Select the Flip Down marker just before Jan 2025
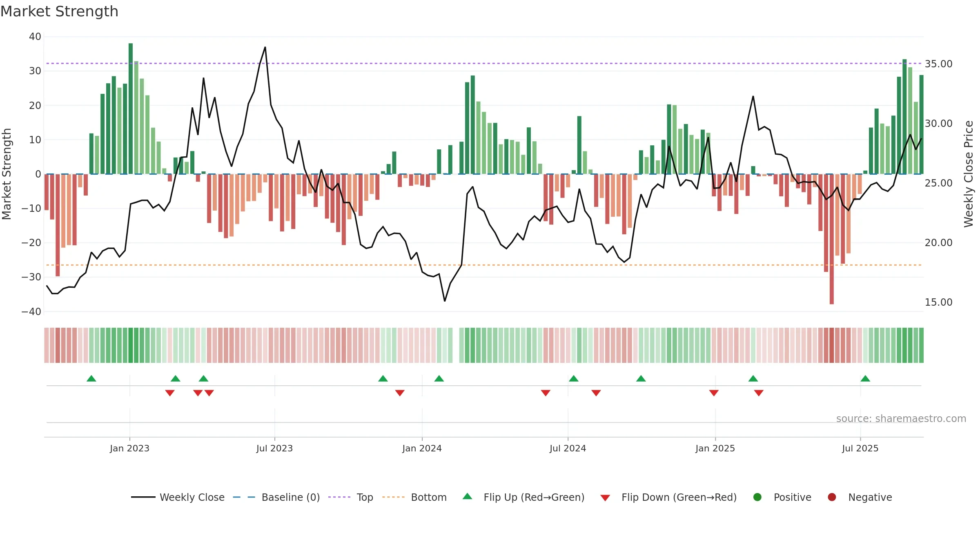The image size is (980, 551). pyautogui.click(x=714, y=393)
